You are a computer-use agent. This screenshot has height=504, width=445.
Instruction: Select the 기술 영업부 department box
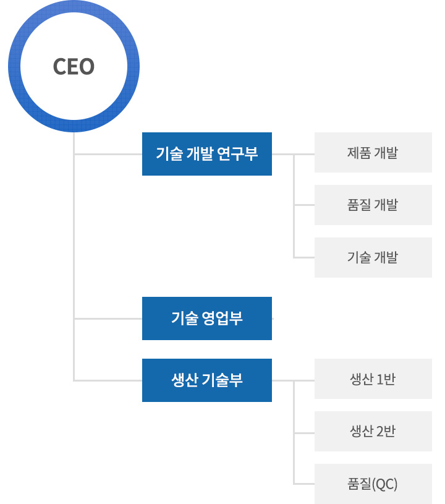[x=207, y=318]
